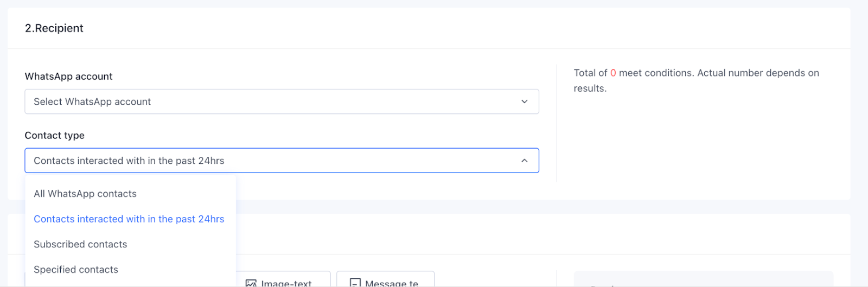Click the Contact type field label
This screenshot has height=287, width=868.
coord(55,136)
